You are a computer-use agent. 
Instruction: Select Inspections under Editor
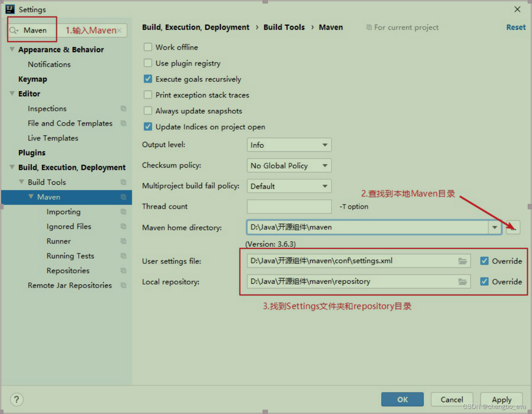(47, 108)
